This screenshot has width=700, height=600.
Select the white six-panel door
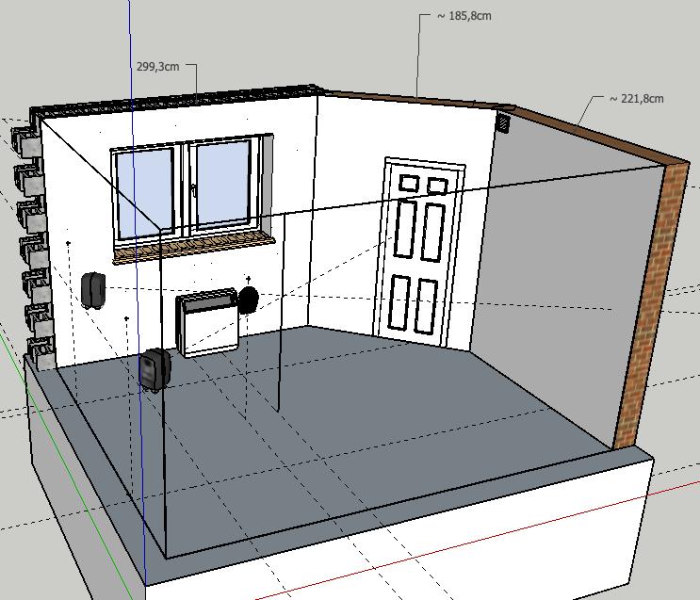422,249
